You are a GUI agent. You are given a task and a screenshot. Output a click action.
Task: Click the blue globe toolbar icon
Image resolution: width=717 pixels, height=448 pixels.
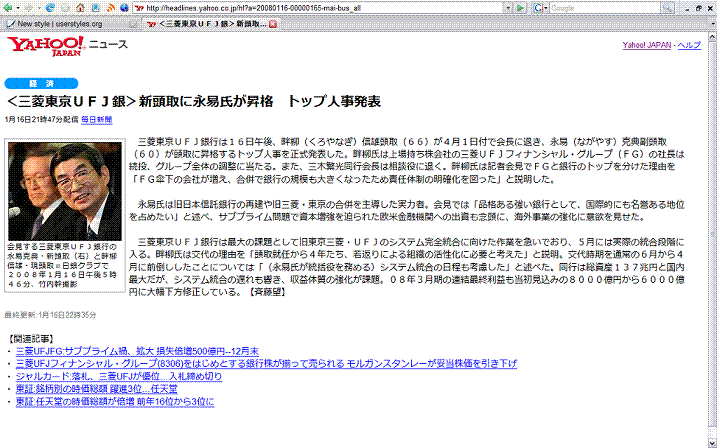point(124,8)
